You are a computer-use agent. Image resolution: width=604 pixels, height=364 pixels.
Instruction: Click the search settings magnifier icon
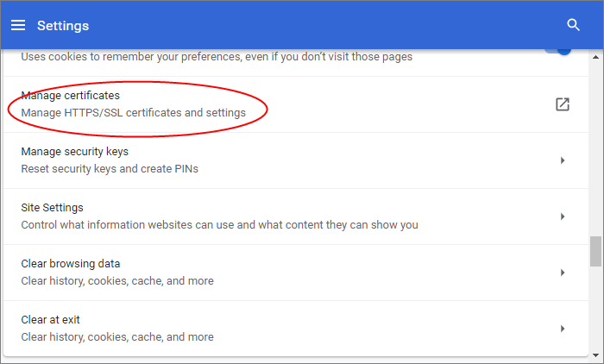[573, 25]
